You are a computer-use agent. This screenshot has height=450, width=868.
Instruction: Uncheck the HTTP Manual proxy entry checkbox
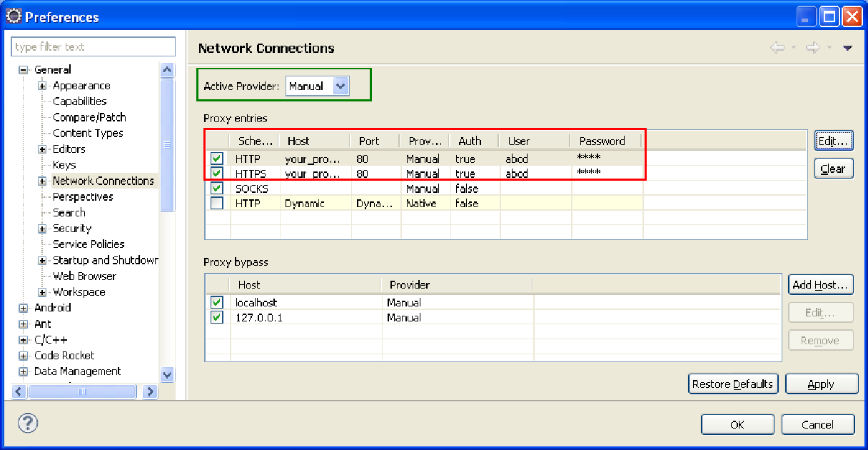pos(217,159)
